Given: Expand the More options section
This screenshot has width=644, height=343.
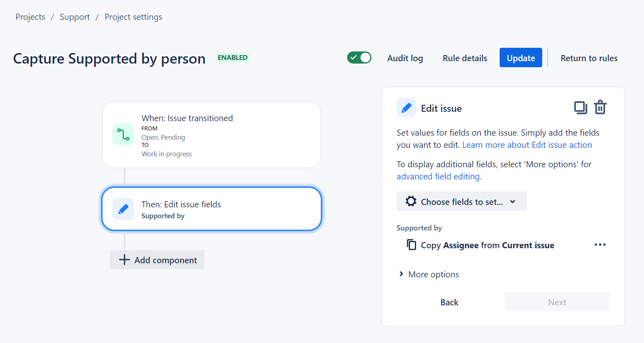Looking at the screenshot, I should [x=429, y=275].
